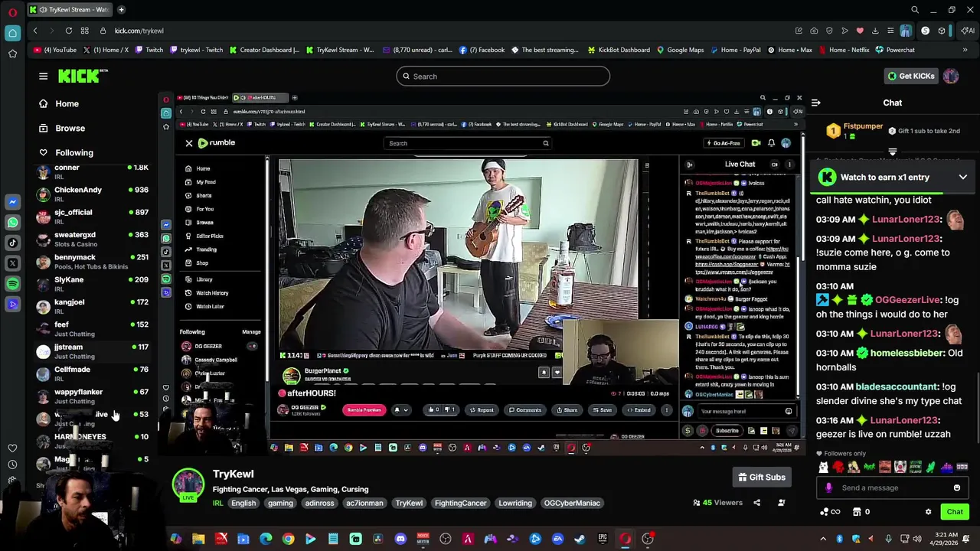Go to Home in Kick sidebar

(x=67, y=103)
